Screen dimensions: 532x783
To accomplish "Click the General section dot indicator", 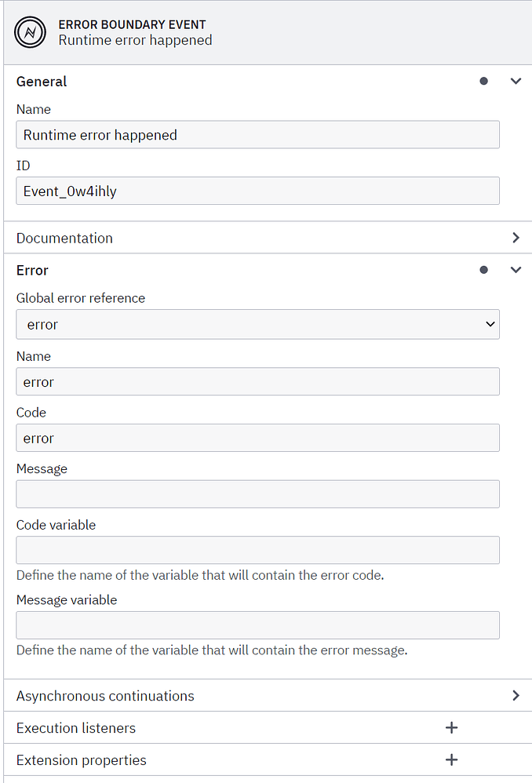I will pyautogui.click(x=483, y=81).
